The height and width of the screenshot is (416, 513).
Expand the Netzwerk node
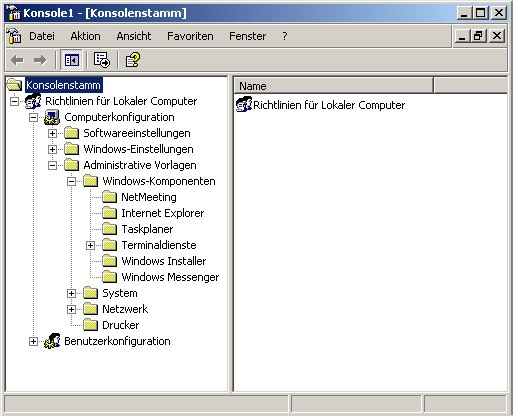(x=71, y=309)
